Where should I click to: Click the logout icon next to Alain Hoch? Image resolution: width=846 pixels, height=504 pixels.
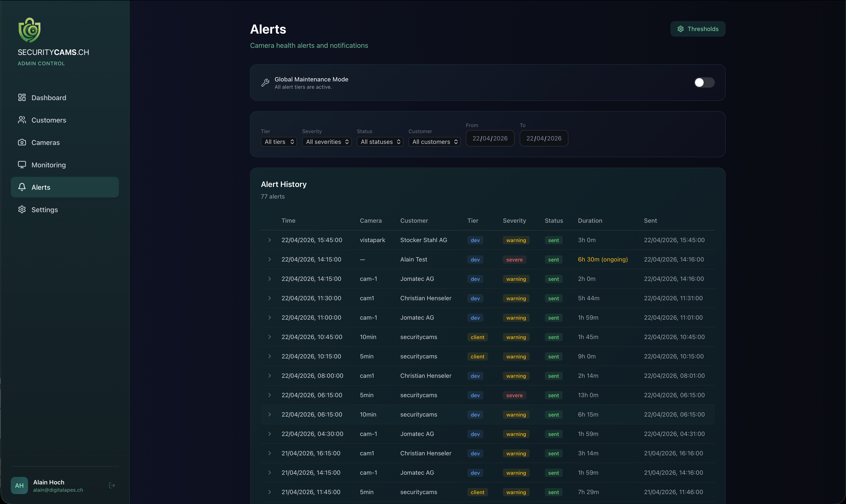112,485
